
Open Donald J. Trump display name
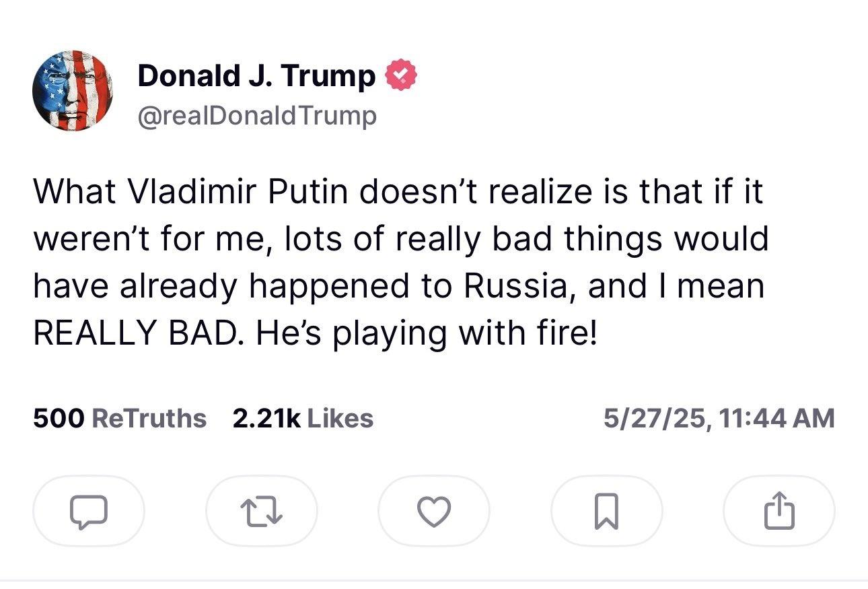(256, 76)
